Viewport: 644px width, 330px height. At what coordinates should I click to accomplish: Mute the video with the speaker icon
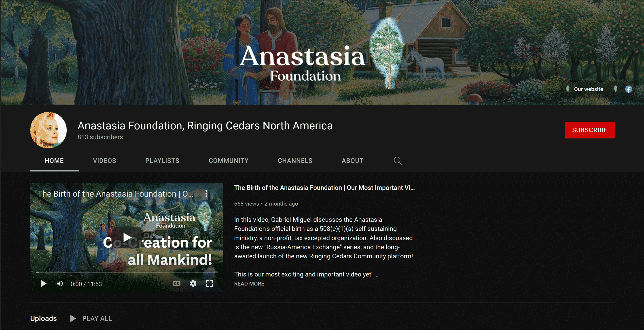tap(60, 284)
